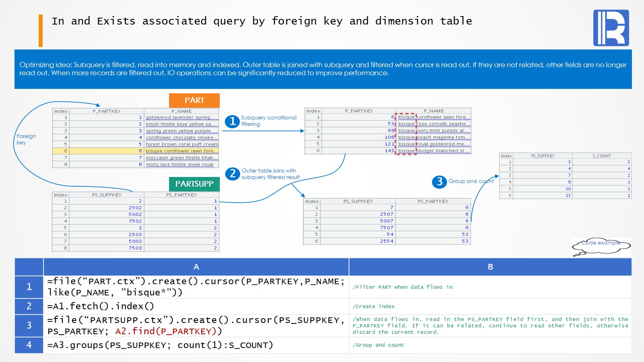644x362 pixels.
Task: Click the red dashed bisque highlight box
Action: 406,134
